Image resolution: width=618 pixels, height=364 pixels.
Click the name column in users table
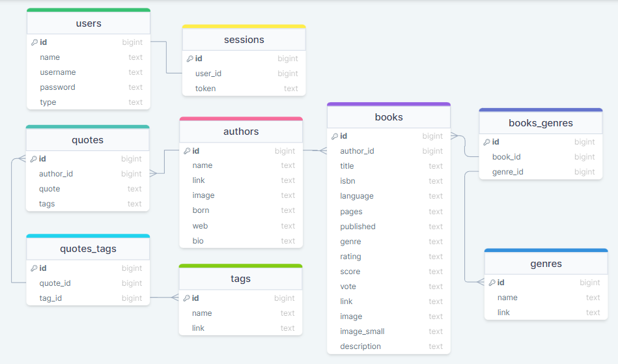[x=89, y=57]
